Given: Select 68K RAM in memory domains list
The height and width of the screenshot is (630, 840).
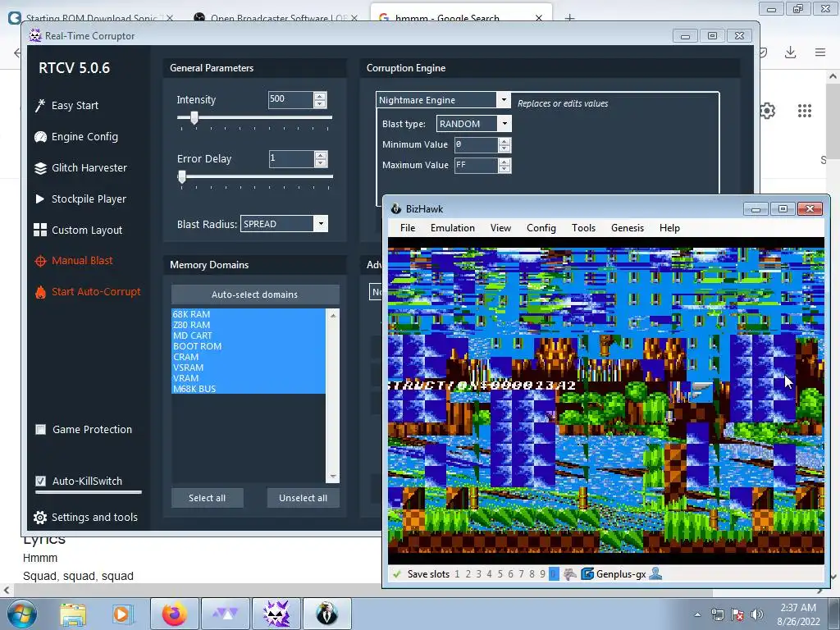Looking at the screenshot, I should tap(248, 314).
